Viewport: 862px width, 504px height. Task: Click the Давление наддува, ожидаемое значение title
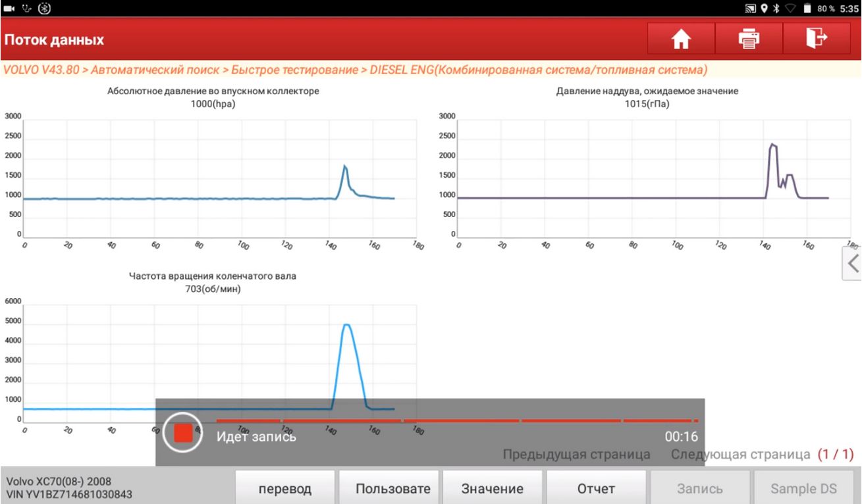tap(647, 91)
